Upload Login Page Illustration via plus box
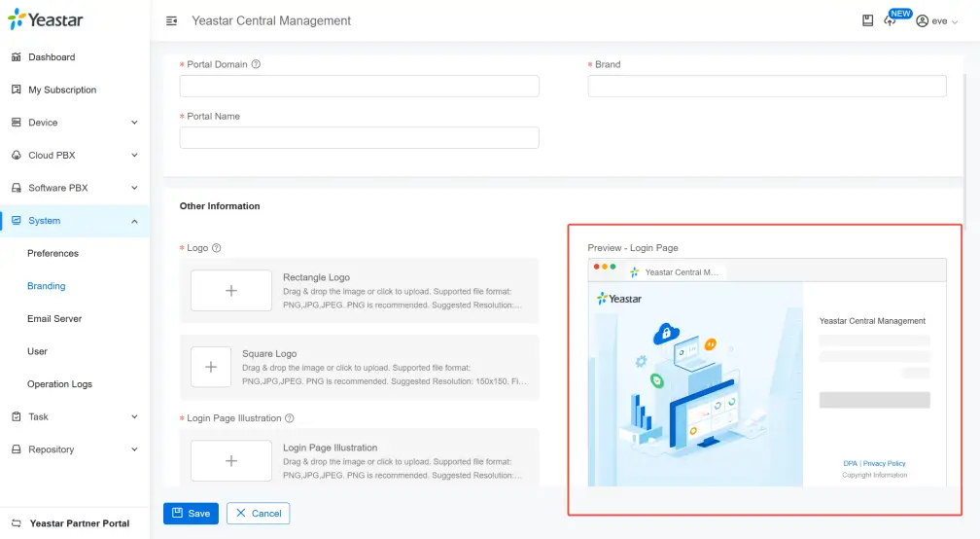Image resolution: width=980 pixels, height=539 pixels. click(x=231, y=460)
